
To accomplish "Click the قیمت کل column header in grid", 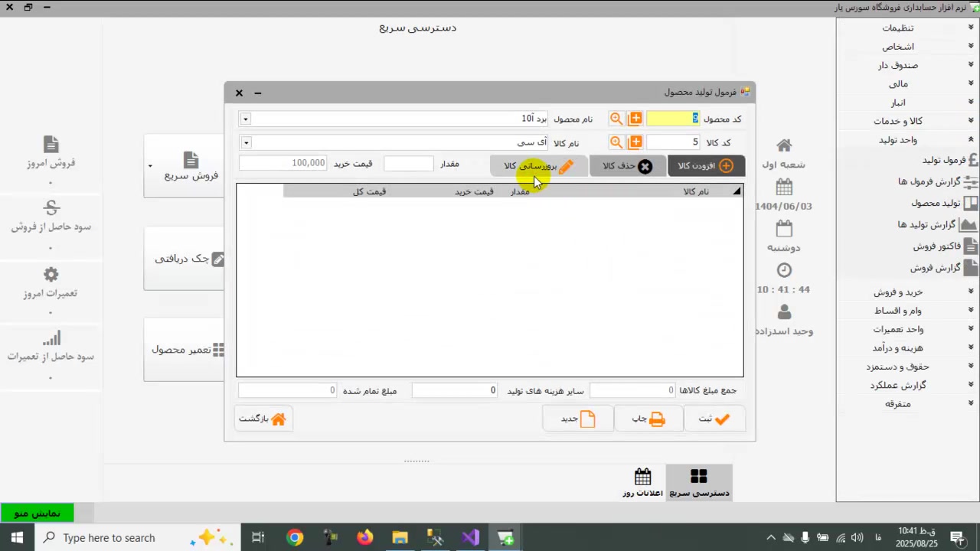I will pos(369,191).
